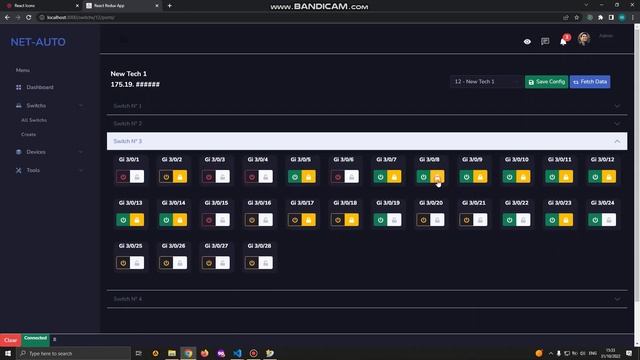This screenshot has width=640, height=360.
Task: Click the Fetch Data button
Action: 590,82
